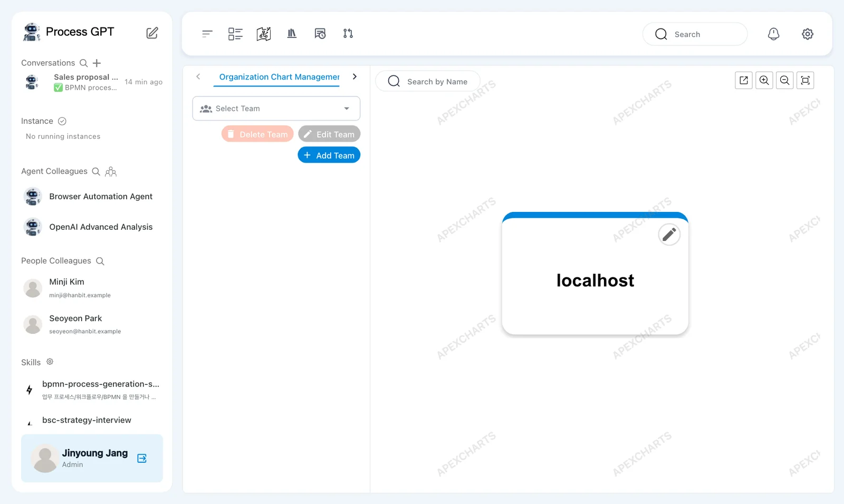Open the scheduled chat history icon
Image resolution: width=844 pixels, height=504 pixels.
[320, 34]
